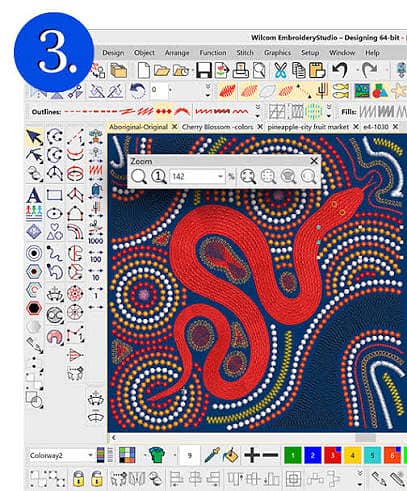
Task: Click the second padlock unlock icon
Action: click(96, 479)
